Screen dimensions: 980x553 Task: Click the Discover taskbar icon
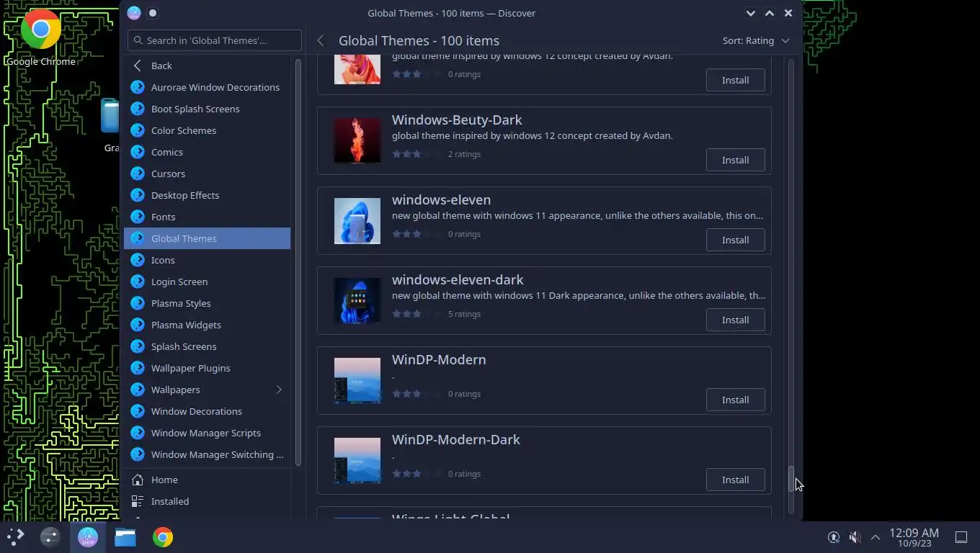88,537
